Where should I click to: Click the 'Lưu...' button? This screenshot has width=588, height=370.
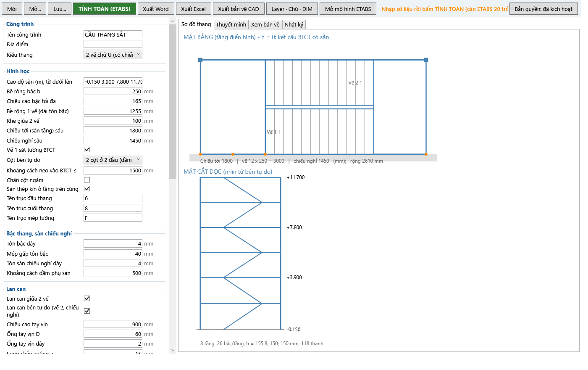(x=60, y=9)
